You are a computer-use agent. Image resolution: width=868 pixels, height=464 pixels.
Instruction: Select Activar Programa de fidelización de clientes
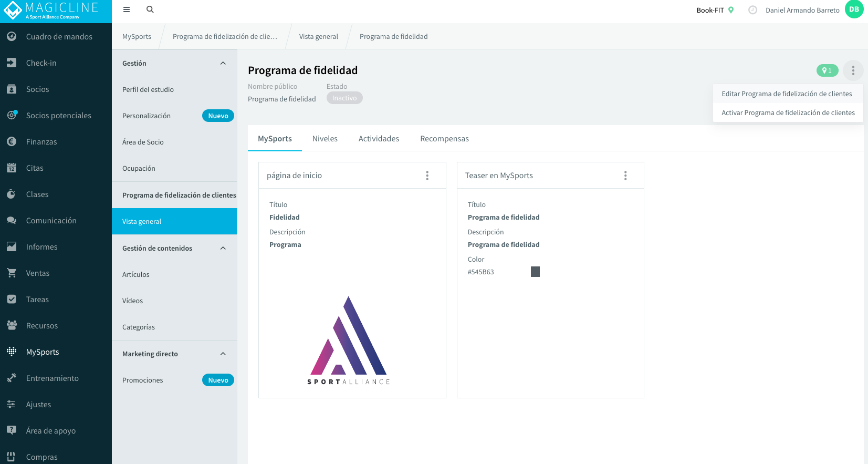coord(788,113)
